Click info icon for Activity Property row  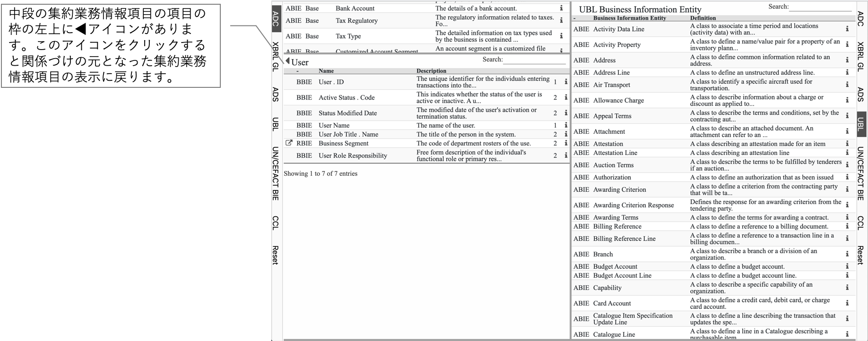(847, 44)
